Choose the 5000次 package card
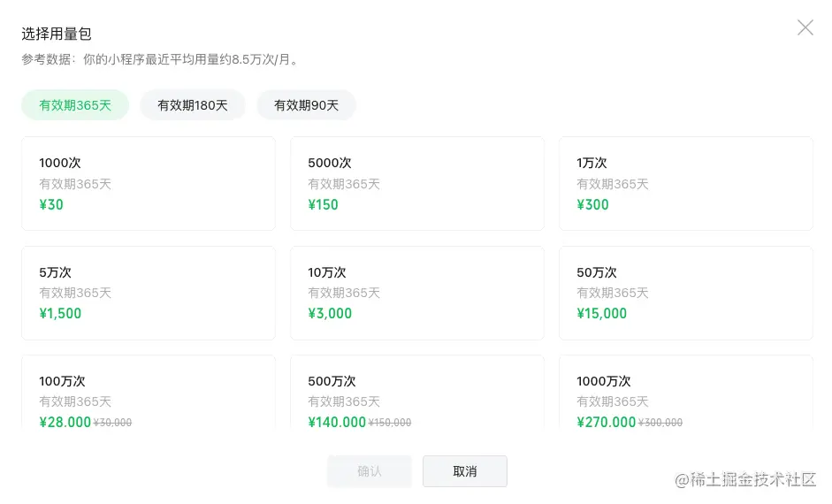The image size is (832, 504). point(416,183)
